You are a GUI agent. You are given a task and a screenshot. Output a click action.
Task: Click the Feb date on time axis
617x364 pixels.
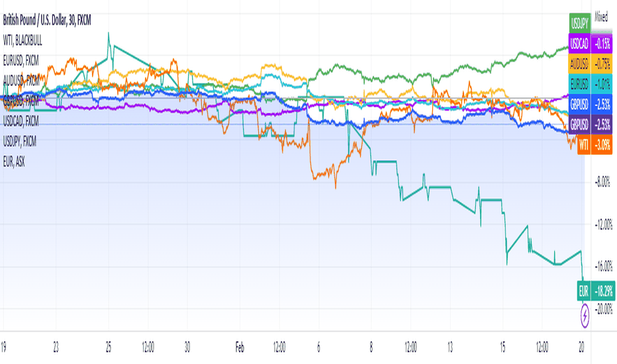coord(240,347)
